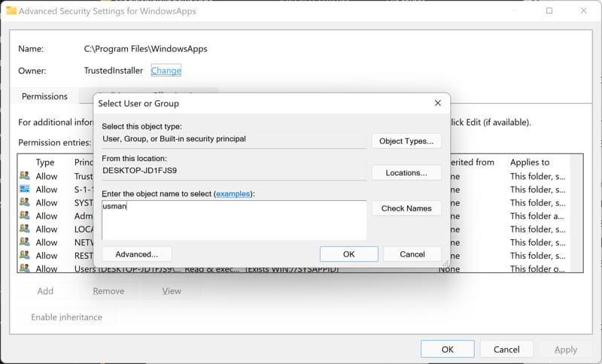Select the SYSTEM entry user icon
Screen dimensions: 602x364
pos(25,202)
